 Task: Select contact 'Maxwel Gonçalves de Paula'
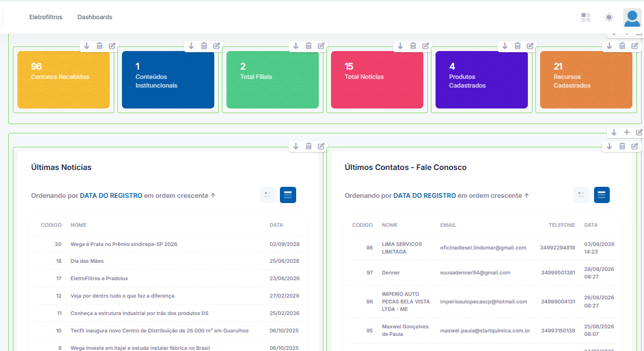tap(405, 331)
